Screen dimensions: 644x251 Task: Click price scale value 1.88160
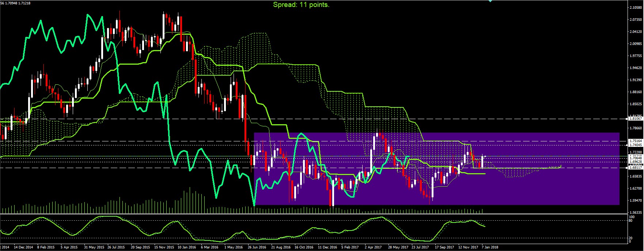point(636,92)
